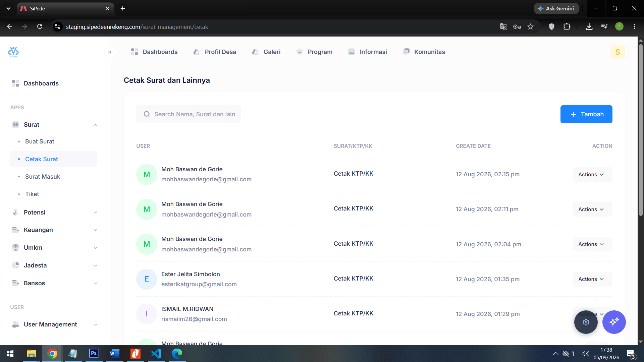
Task: Open Chrome downloads icon
Action: (589, 27)
